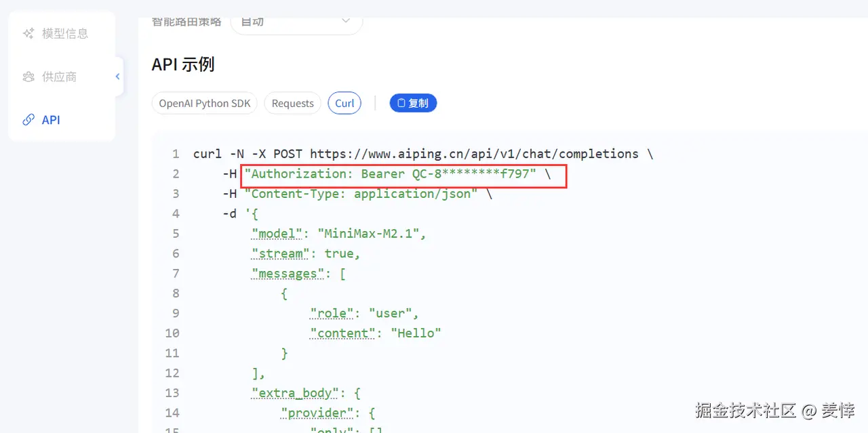Click the aiping.cn chat completions URL
The width and height of the screenshot is (868, 433).
click(x=474, y=154)
